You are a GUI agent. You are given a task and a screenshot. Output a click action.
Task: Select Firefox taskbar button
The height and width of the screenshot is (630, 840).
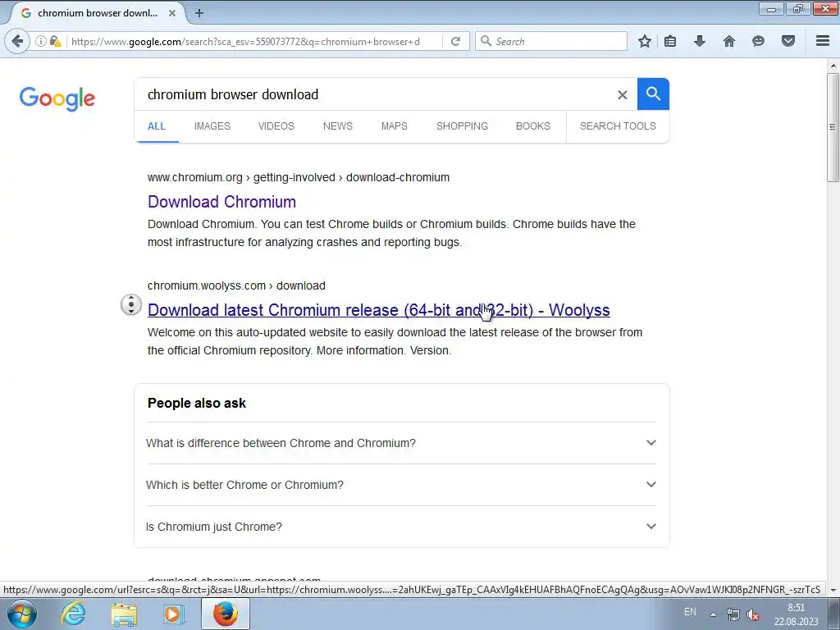(225, 614)
